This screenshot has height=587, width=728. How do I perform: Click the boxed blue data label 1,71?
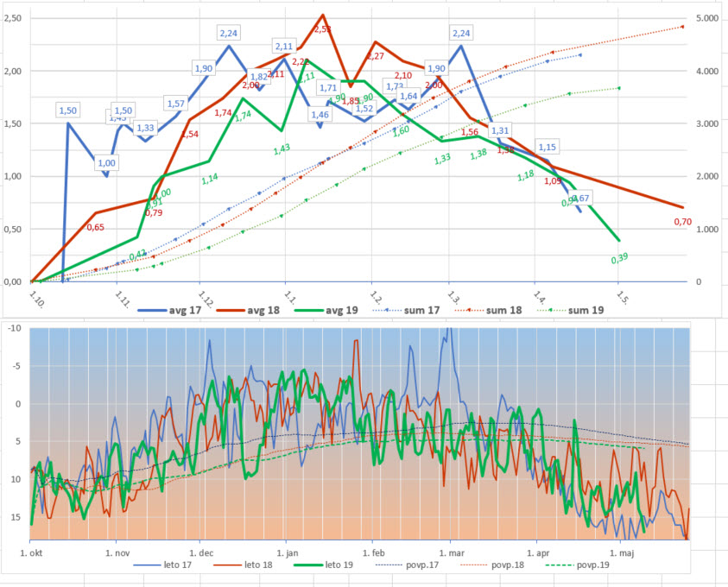coord(328,88)
